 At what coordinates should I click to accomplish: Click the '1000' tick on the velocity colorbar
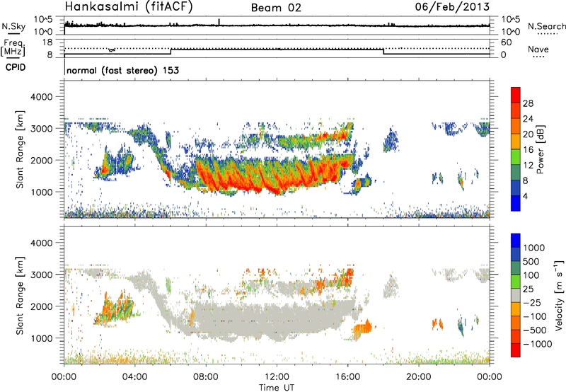pyautogui.click(x=533, y=248)
